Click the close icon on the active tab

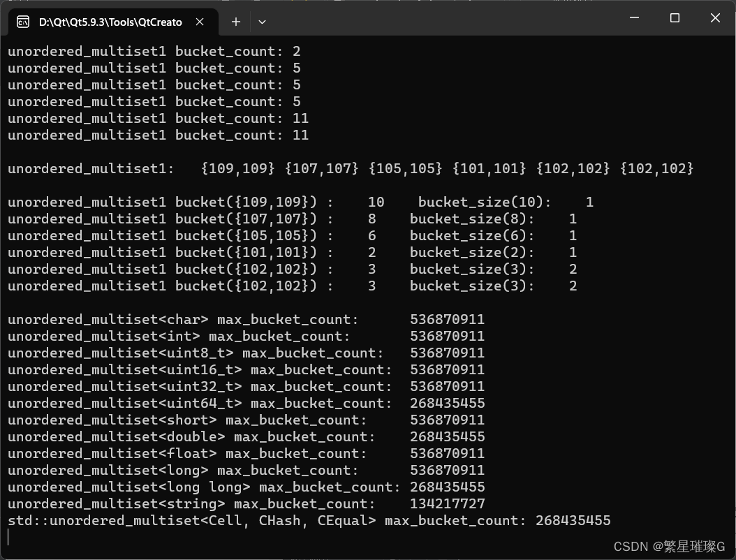[x=200, y=22]
